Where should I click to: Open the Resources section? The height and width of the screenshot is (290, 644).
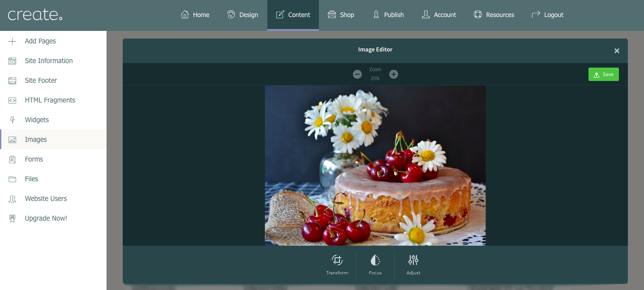point(494,15)
